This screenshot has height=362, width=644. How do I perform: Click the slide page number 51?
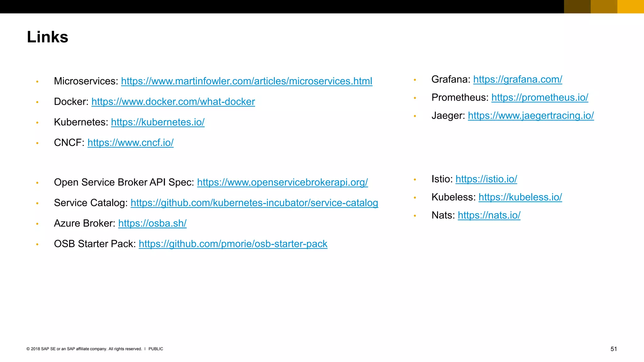(x=613, y=349)
